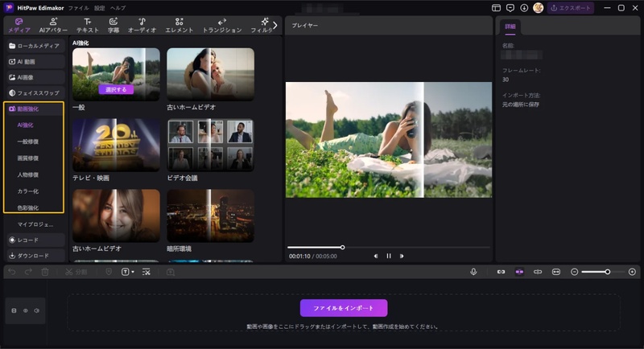644x349 pixels.
Task: Click the download center icon
Action: coord(524,7)
